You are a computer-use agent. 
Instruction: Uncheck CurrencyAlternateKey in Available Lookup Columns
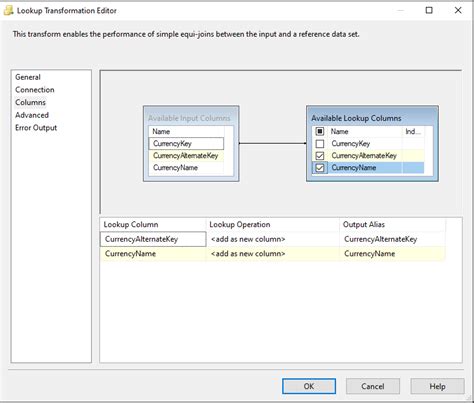[x=320, y=156]
